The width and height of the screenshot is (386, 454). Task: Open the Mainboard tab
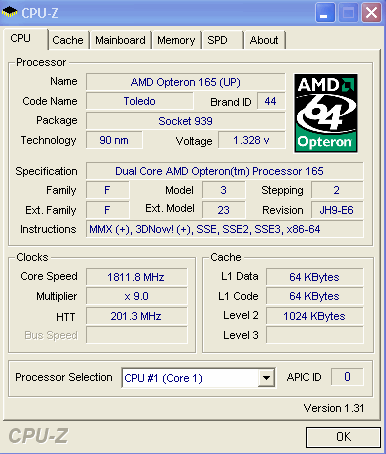[120, 40]
